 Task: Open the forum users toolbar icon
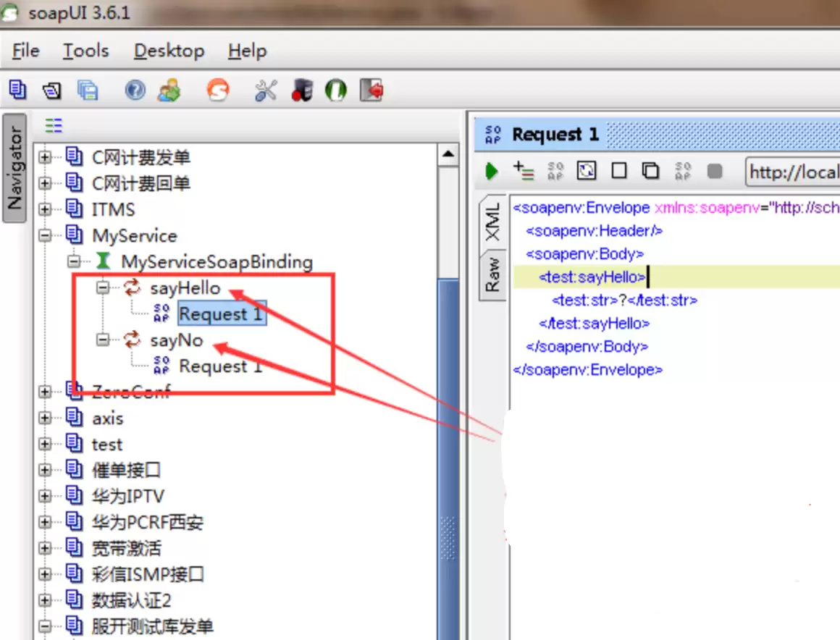pos(169,90)
